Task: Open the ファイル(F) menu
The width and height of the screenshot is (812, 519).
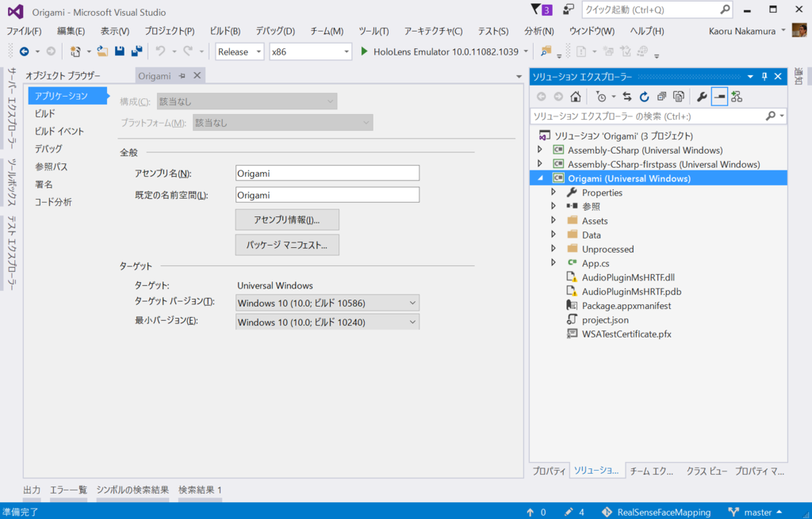Action: point(24,31)
